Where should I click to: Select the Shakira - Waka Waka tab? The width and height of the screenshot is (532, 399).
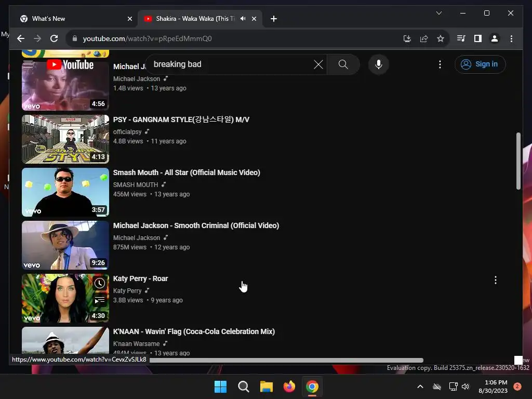tap(195, 19)
